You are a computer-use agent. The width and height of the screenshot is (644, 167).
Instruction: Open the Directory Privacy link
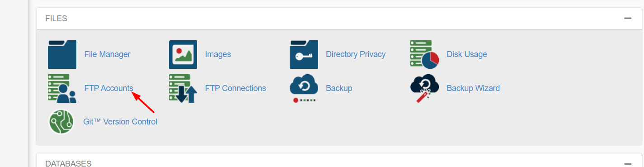[356, 54]
